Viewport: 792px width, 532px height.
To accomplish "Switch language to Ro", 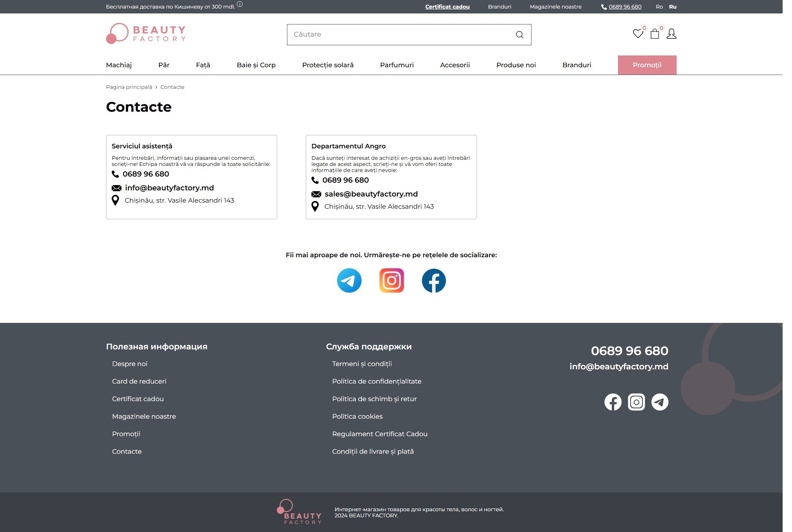I will [659, 7].
